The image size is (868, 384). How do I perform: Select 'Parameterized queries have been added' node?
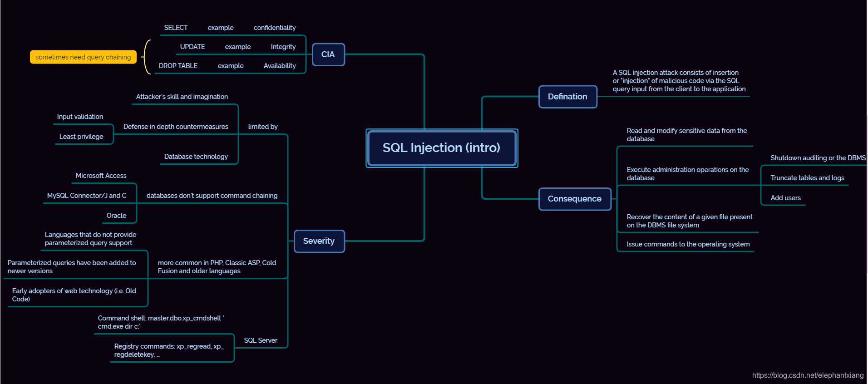pyautogui.click(x=72, y=267)
